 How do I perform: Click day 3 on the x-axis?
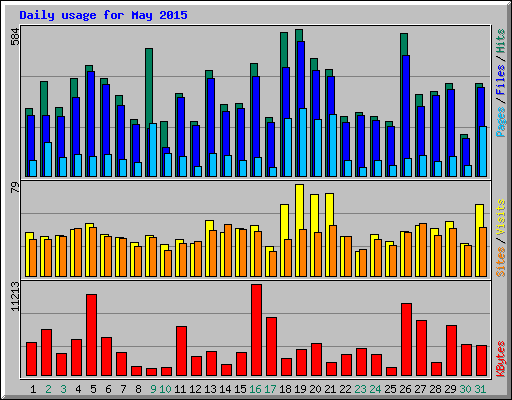coord(63,389)
